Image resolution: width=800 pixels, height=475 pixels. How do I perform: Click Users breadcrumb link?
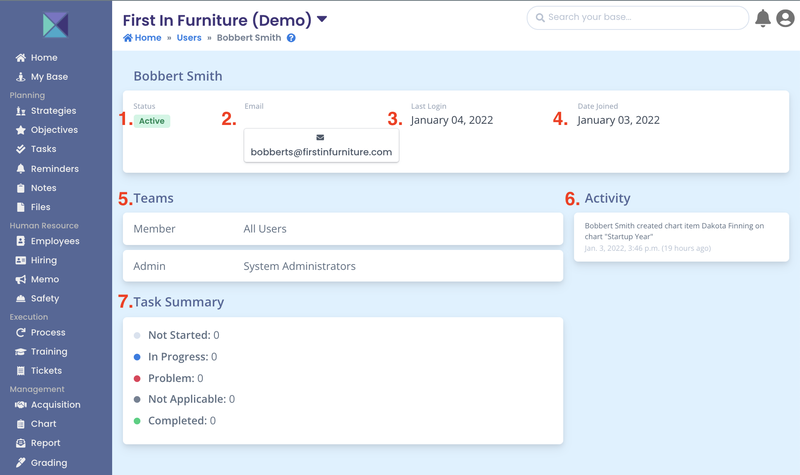click(189, 38)
